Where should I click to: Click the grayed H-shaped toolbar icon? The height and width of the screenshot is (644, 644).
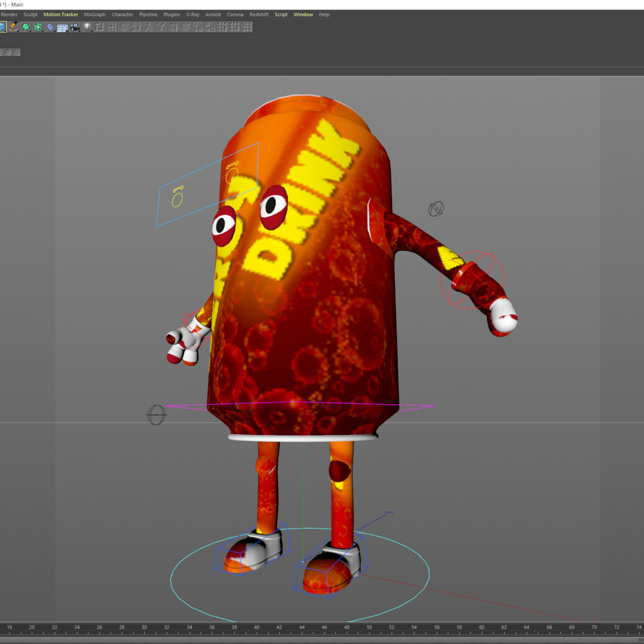[x=112, y=27]
